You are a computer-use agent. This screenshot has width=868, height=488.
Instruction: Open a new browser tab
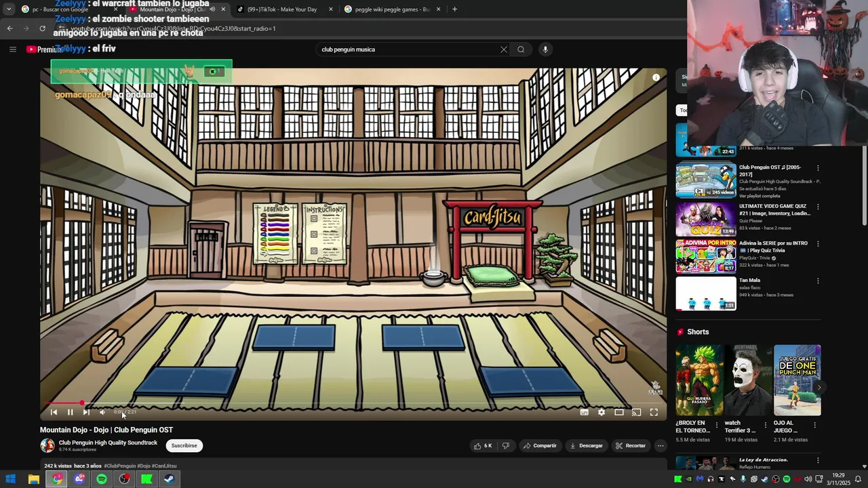[454, 9]
